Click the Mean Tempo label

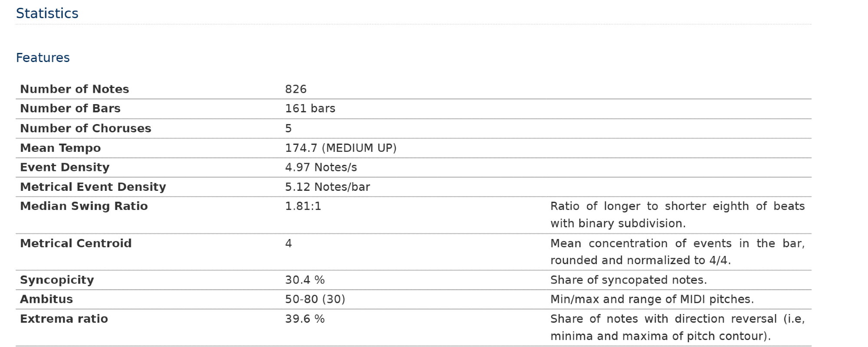pos(60,148)
